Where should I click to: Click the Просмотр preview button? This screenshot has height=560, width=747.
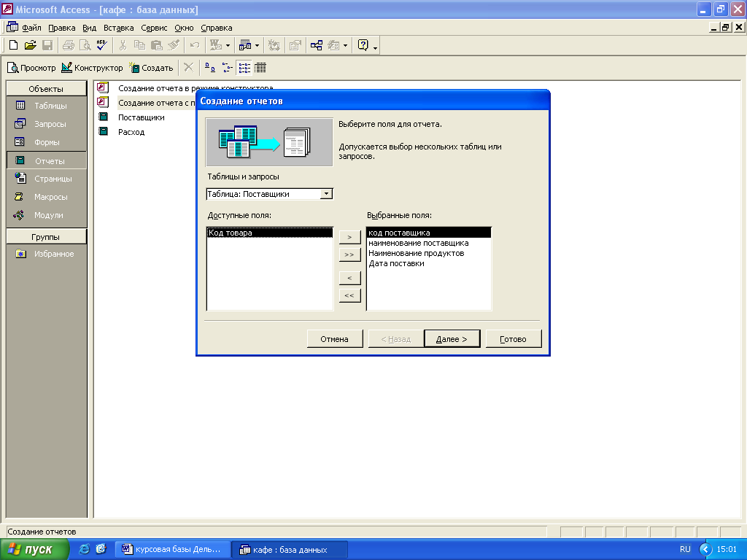click(x=31, y=68)
